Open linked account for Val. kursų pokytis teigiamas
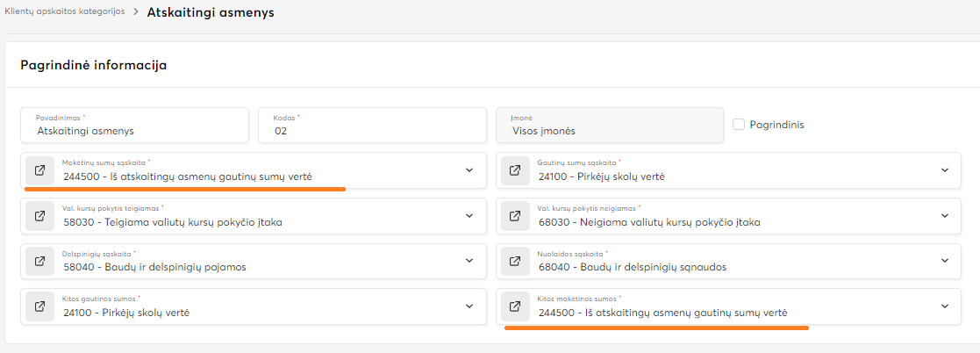 pos(39,215)
